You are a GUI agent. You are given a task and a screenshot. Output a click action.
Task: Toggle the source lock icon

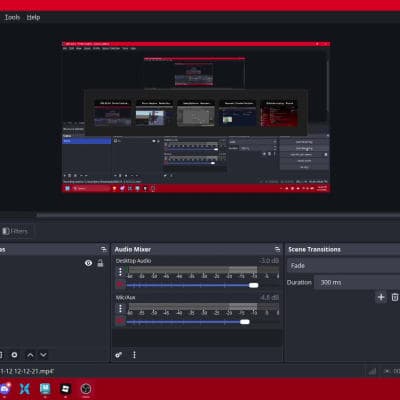(x=100, y=263)
